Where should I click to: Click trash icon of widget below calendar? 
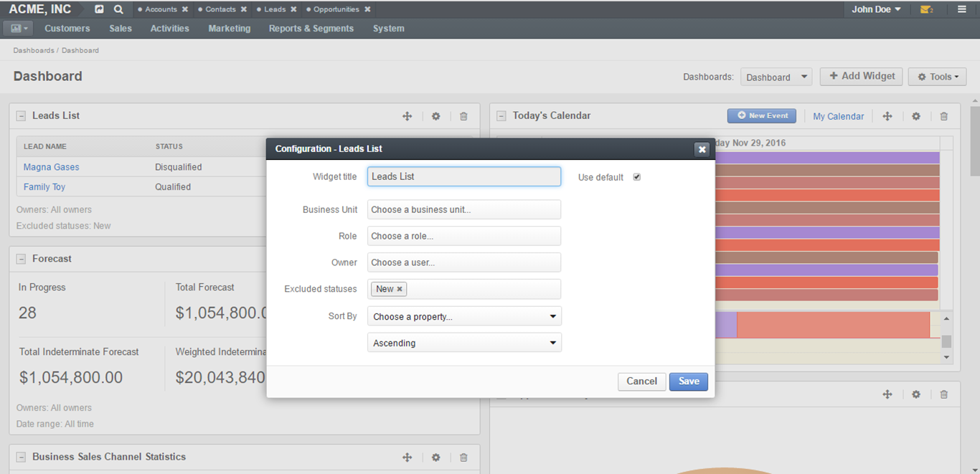(944, 394)
